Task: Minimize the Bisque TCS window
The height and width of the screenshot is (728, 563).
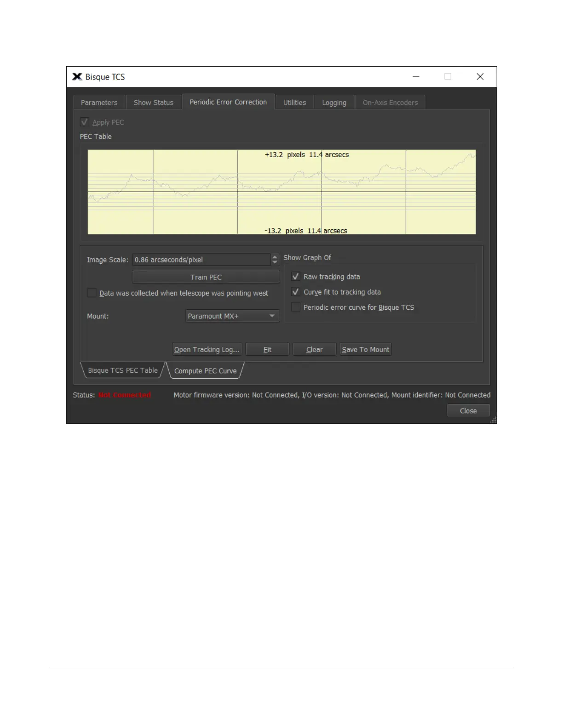Action: [x=416, y=77]
